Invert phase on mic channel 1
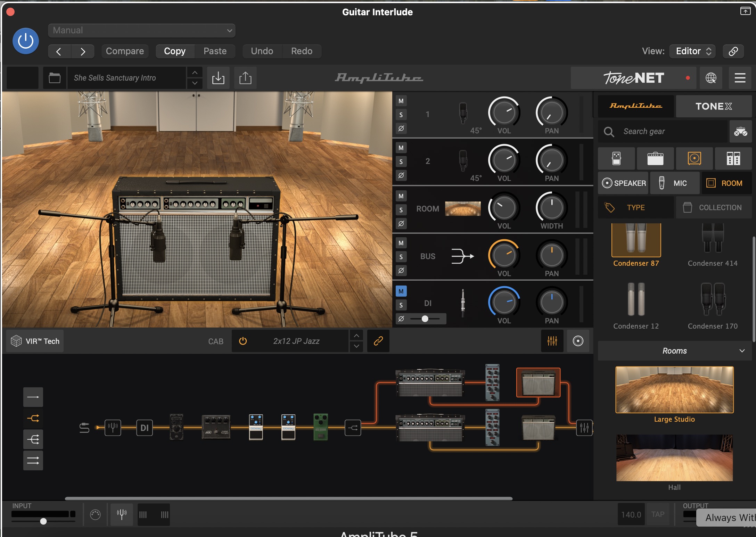Image resolution: width=756 pixels, height=537 pixels. (x=401, y=128)
